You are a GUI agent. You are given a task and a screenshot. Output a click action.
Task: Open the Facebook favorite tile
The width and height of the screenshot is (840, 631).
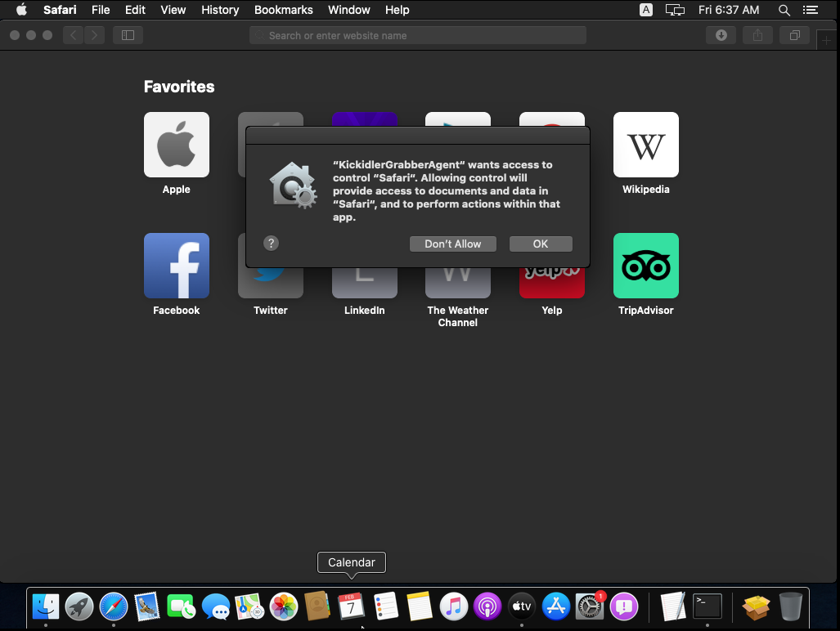click(x=176, y=266)
